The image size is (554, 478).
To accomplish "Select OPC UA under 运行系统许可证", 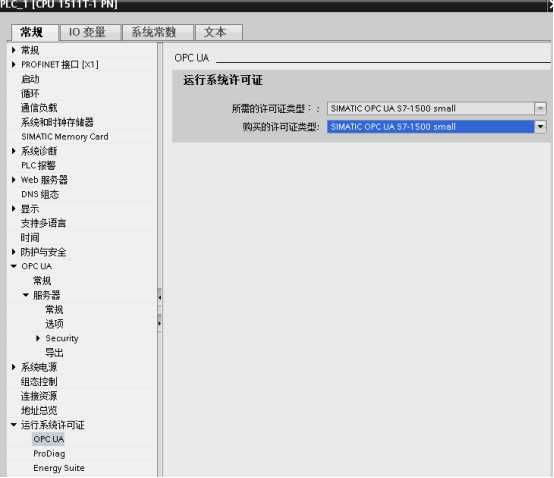I will point(48,439).
